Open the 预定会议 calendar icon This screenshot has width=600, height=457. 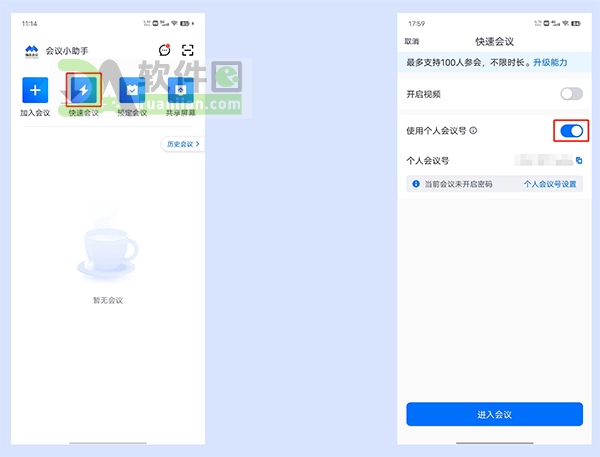132,91
